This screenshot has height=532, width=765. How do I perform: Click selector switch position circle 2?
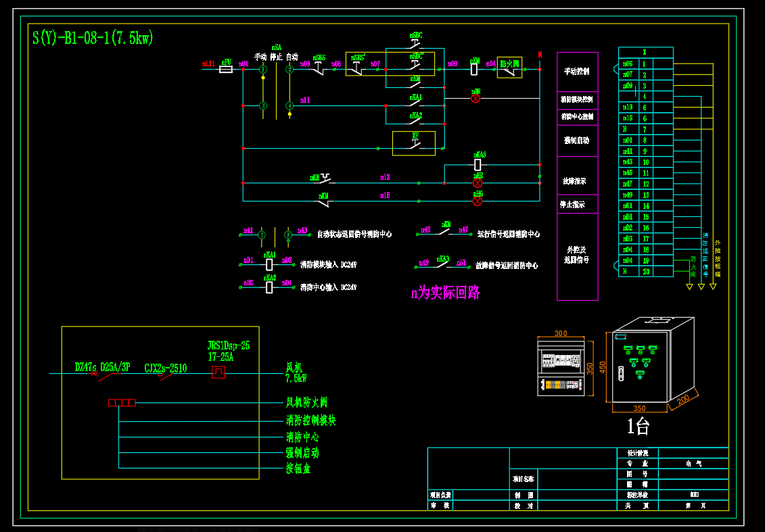coord(289,69)
